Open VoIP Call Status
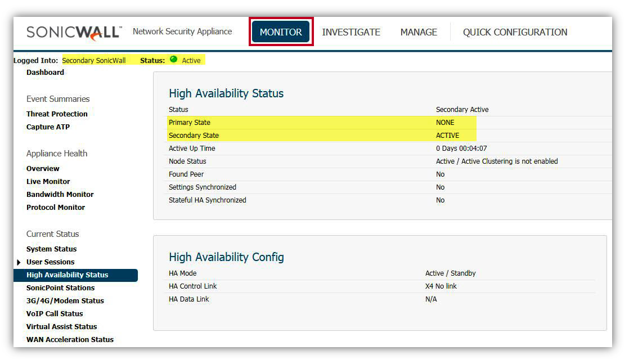Viewport: 629px width, 364px height. coord(55,314)
